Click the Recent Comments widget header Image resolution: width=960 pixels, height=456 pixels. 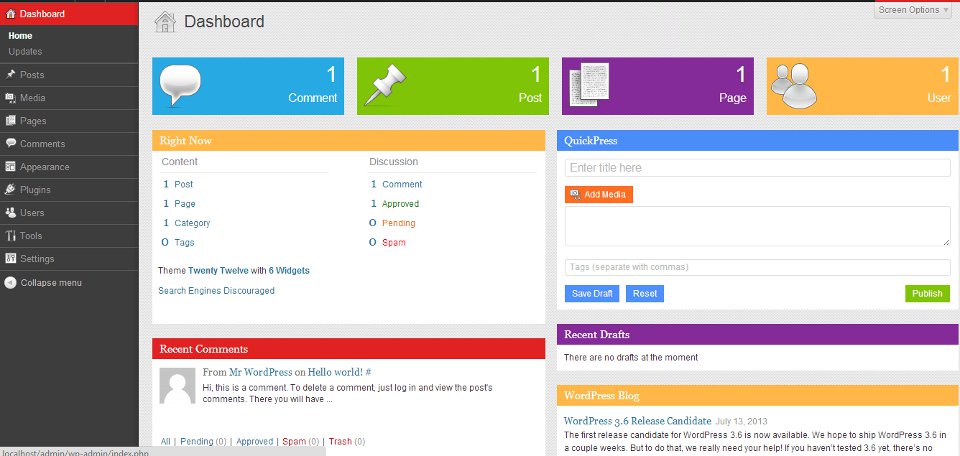click(348, 349)
